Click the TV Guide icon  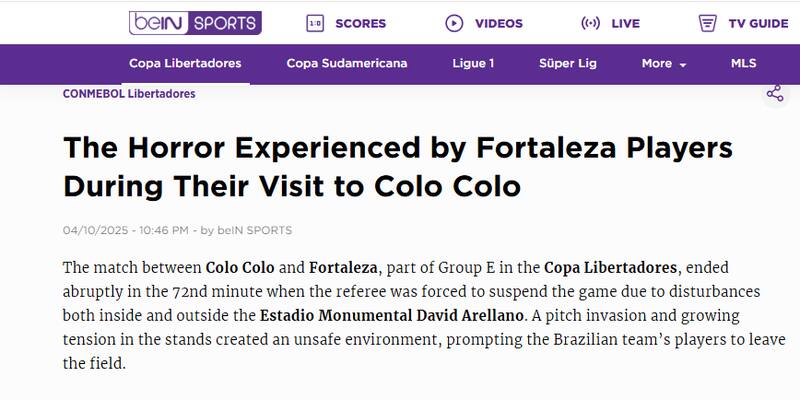coord(708,22)
